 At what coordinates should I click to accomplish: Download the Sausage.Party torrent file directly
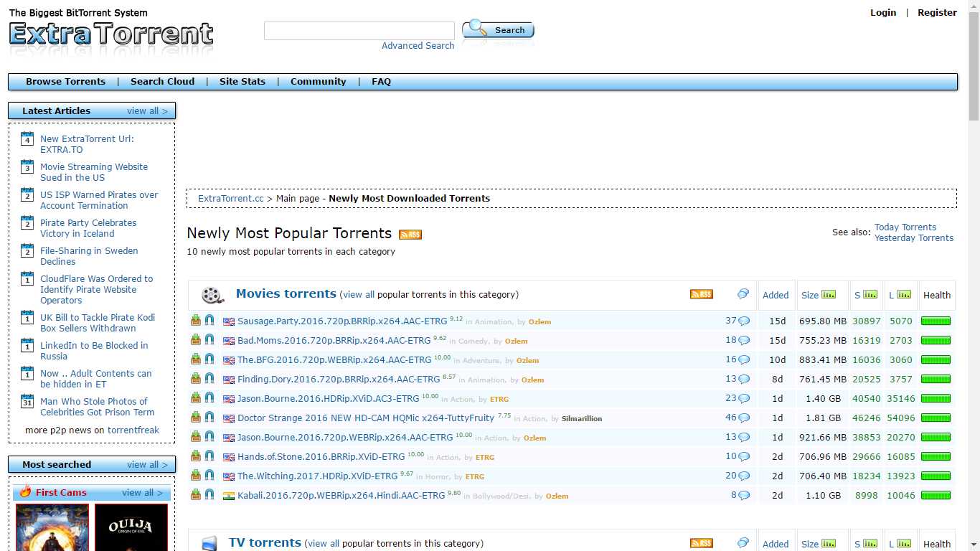point(195,321)
